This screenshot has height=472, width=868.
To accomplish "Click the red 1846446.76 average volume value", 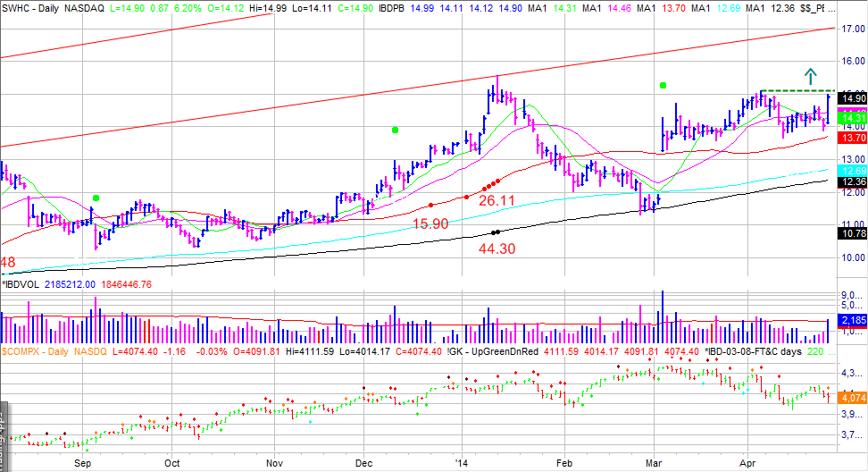I will pos(126,285).
